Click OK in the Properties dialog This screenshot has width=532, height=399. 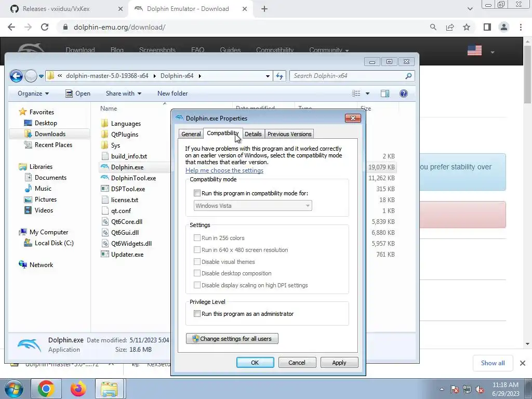pos(255,363)
